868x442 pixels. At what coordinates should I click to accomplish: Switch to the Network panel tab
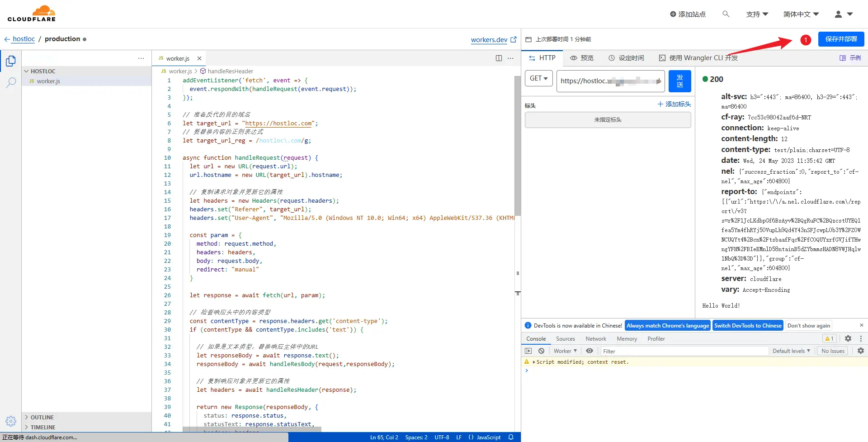pyautogui.click(x=595, y=338)
